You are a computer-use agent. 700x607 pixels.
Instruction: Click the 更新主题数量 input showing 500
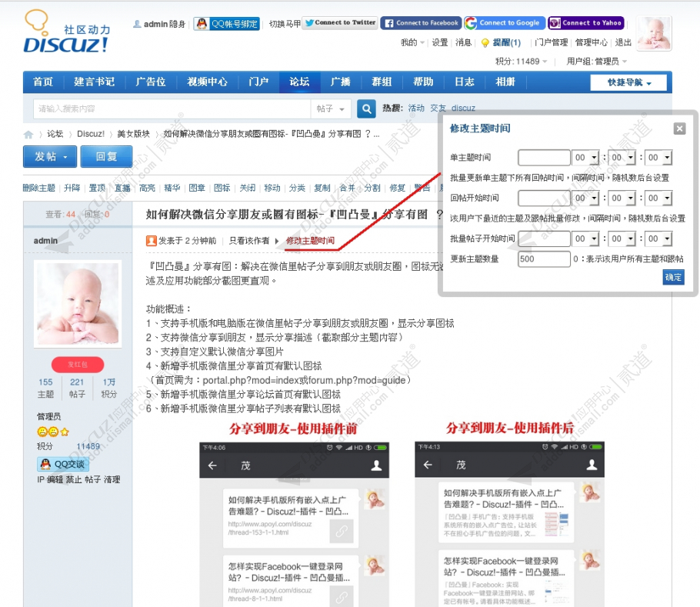[x=542, y=259]
